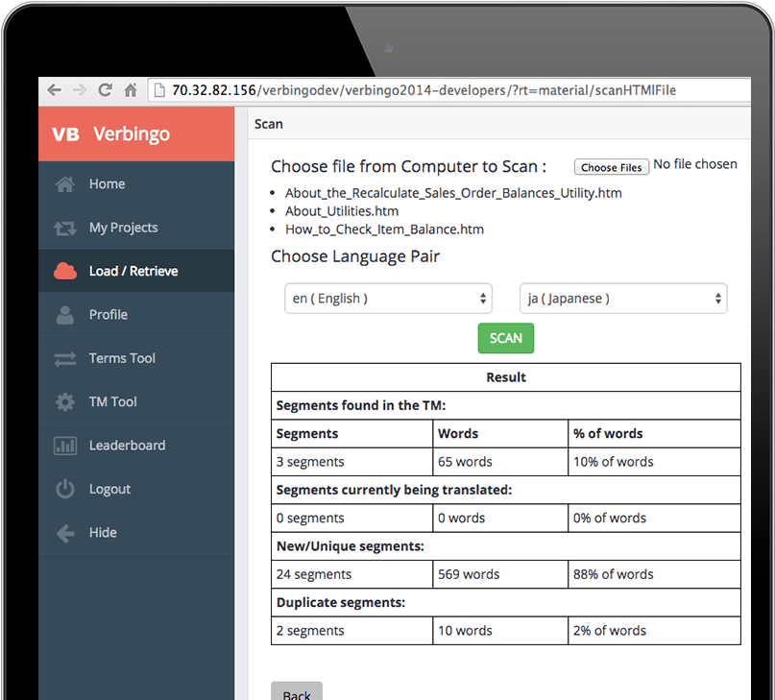775x700 pixels.
Task: Click the Load / Retrieve cloud icon
Action: [x=64, y=271]
